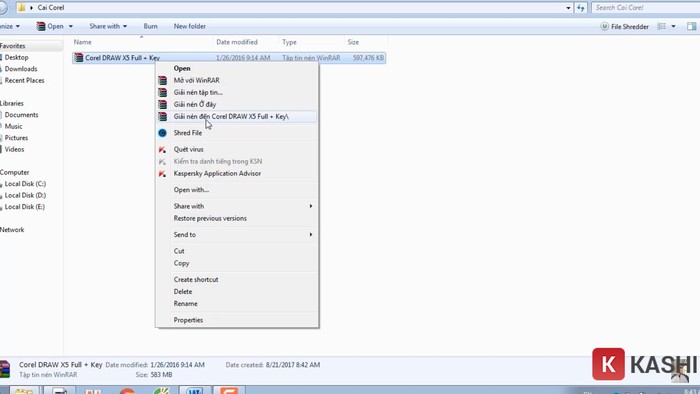Select Libraries in navigation pane
This screenshot has height=394, width=700.
click(12, 104)
